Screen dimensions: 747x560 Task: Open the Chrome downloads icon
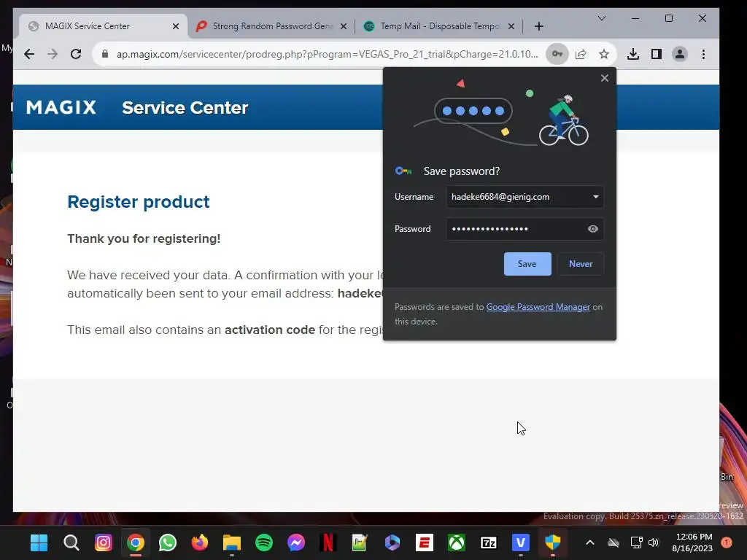633,54
